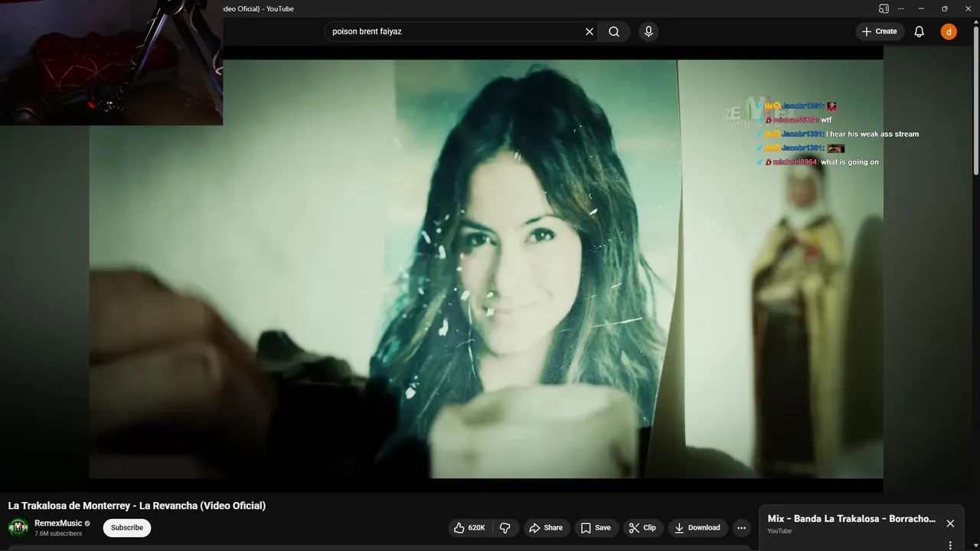
Task: Open the Mix panel vertical three-dot menu
Action: click(x=950, y=546)
